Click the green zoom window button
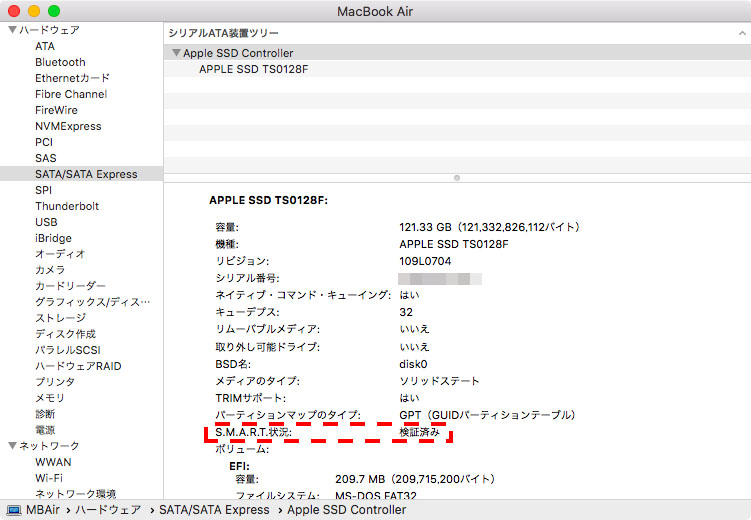 pyautogui.click(x=54, y=11)
